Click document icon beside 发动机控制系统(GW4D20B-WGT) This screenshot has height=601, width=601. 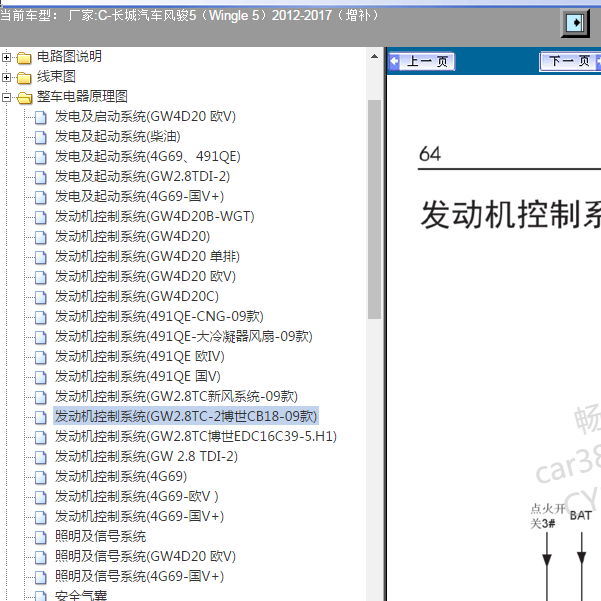[41, 217]
